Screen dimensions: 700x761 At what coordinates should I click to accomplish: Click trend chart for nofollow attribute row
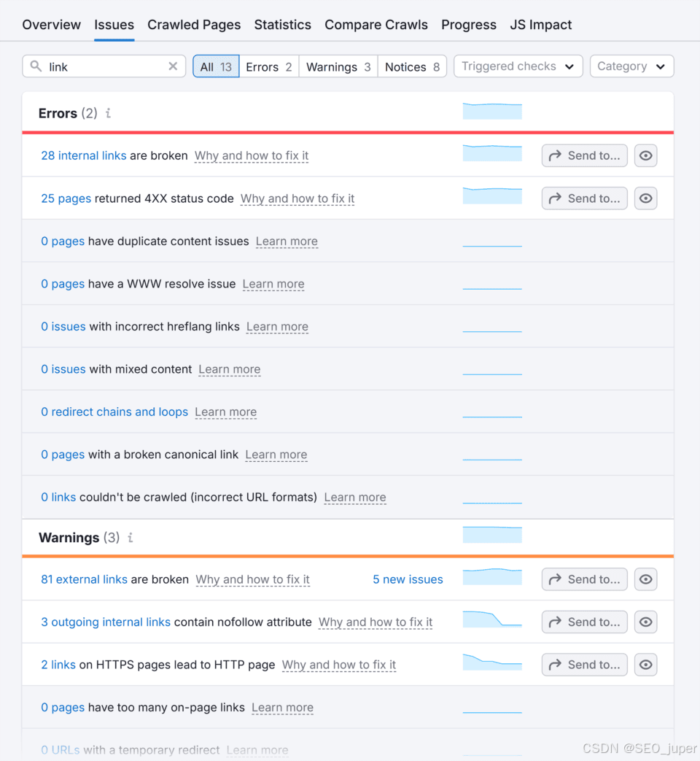pos(492,619)
